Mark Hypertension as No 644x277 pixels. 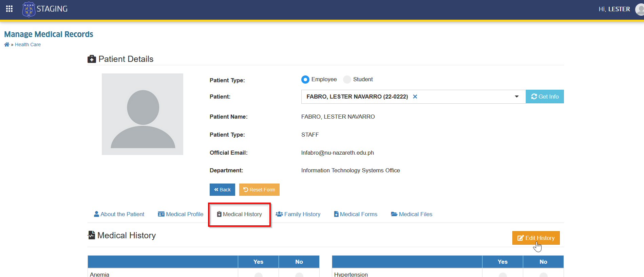point(544,275)
